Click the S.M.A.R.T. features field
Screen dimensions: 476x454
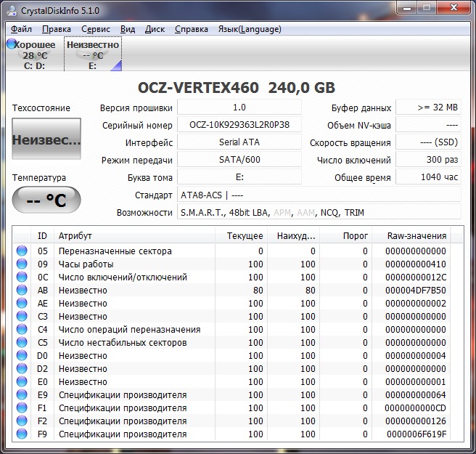pos(319,212)
